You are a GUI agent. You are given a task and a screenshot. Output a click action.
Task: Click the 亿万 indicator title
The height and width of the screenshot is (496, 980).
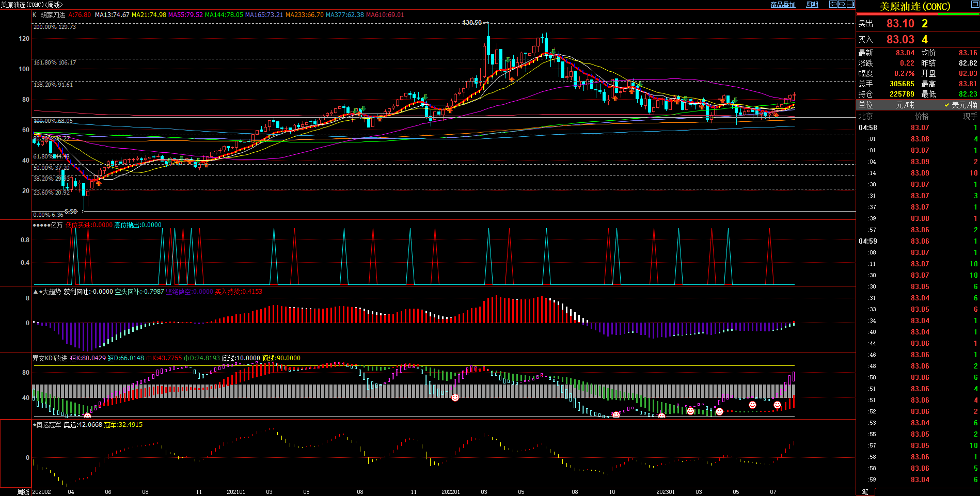coord(57,225)
